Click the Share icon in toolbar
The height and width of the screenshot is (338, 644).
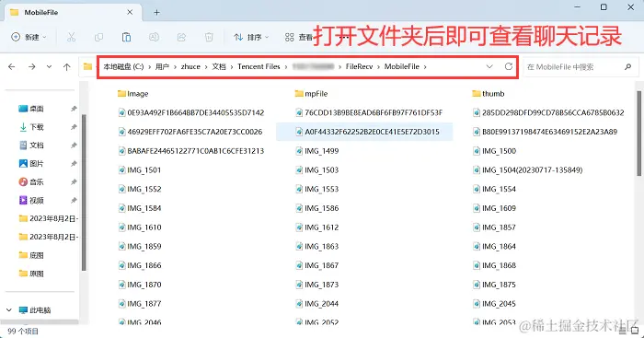click(x=181, y=38)
